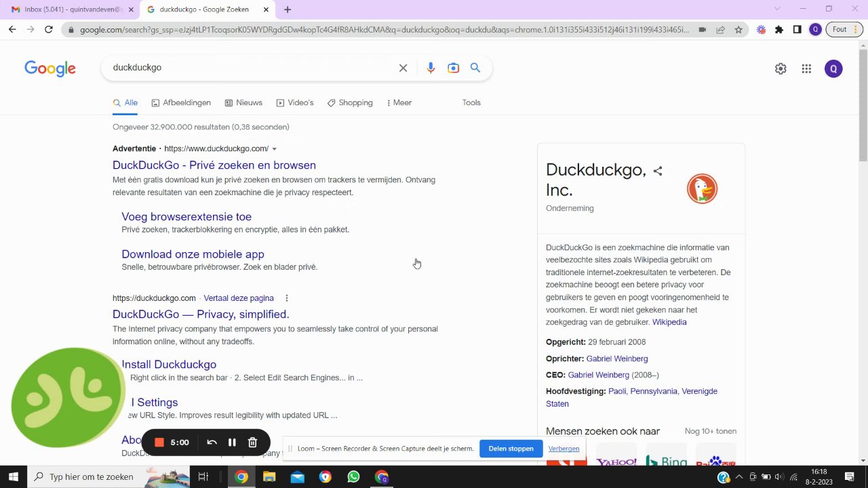
Task: Open File Explorer from the taskbar
Action: pyautogui.click(x=269, y=476)
